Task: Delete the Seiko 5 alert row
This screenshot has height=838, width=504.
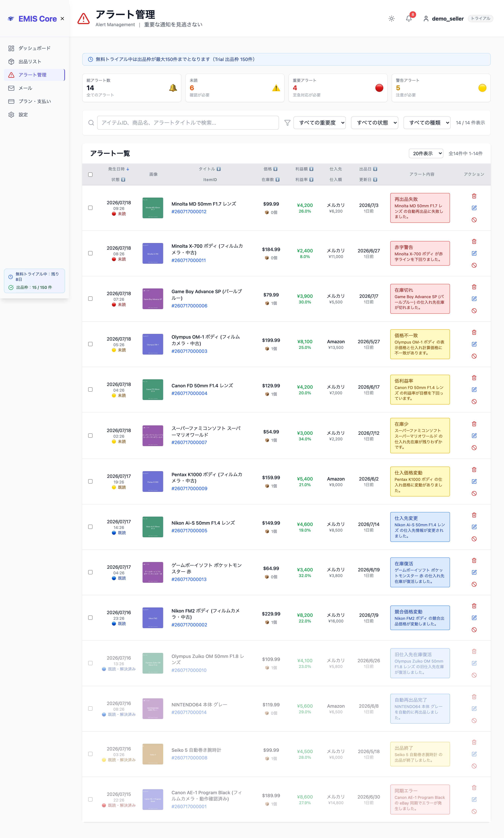Action: click(474, 742)
